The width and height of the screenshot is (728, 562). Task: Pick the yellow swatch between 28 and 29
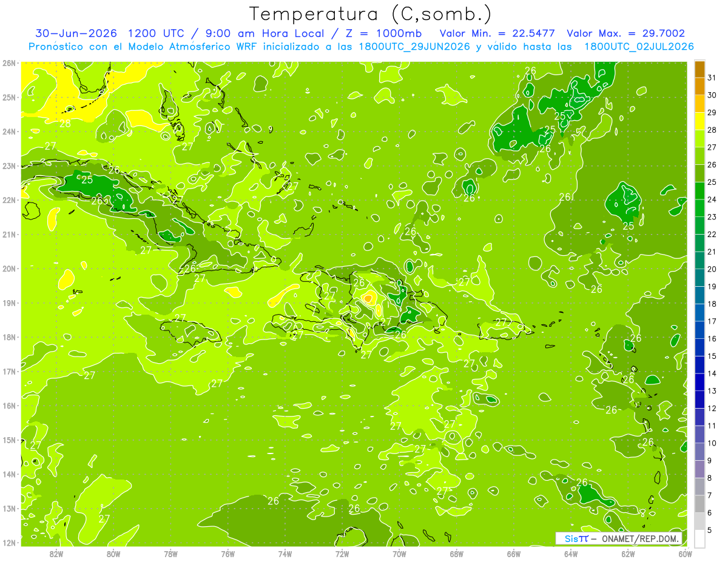[699, 121]
